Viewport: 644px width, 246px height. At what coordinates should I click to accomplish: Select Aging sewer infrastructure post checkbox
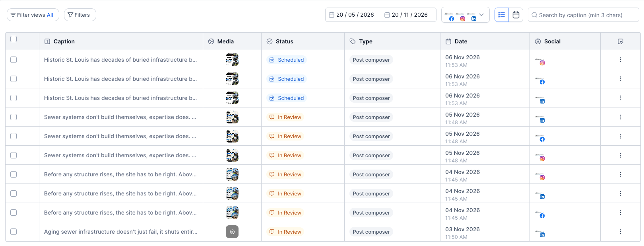pos(14,232)
